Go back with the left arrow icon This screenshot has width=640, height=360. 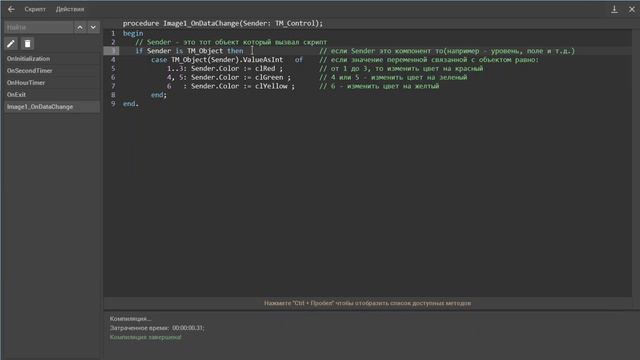tap(11, 9)
